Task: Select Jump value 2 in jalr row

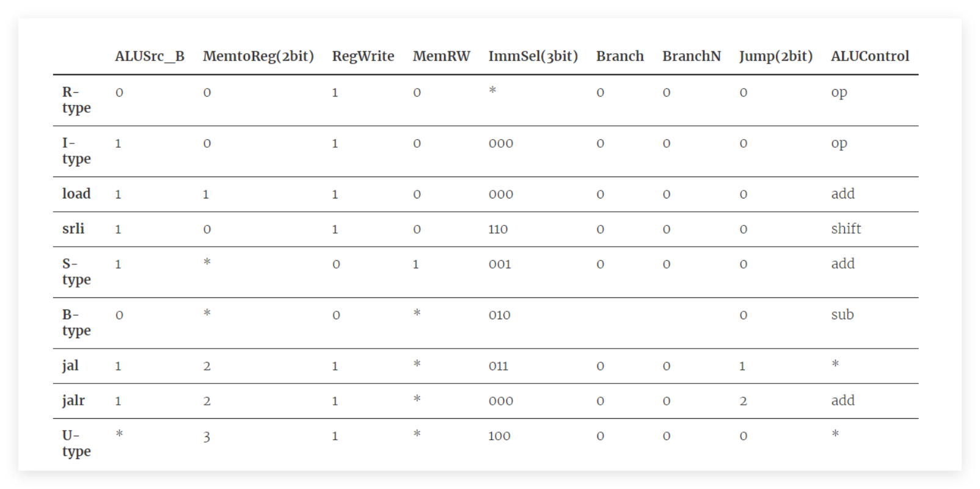Action: pyautogui.click(x=743, y=401)
